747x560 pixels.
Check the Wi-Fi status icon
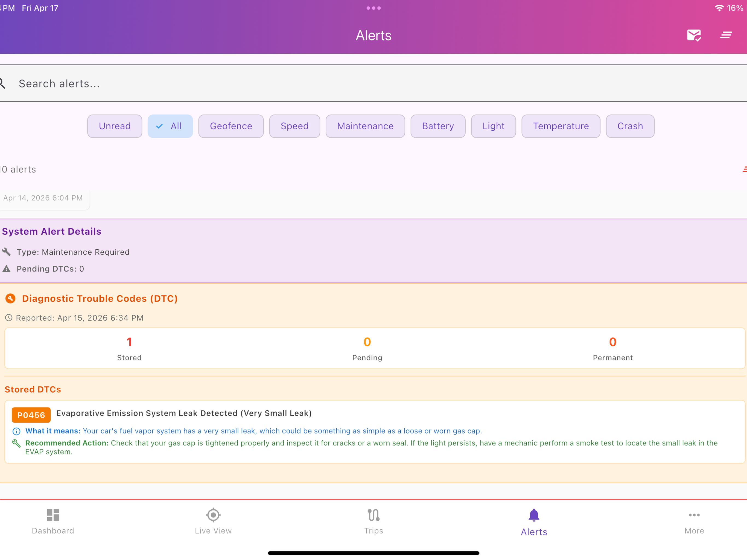[719, 8]
